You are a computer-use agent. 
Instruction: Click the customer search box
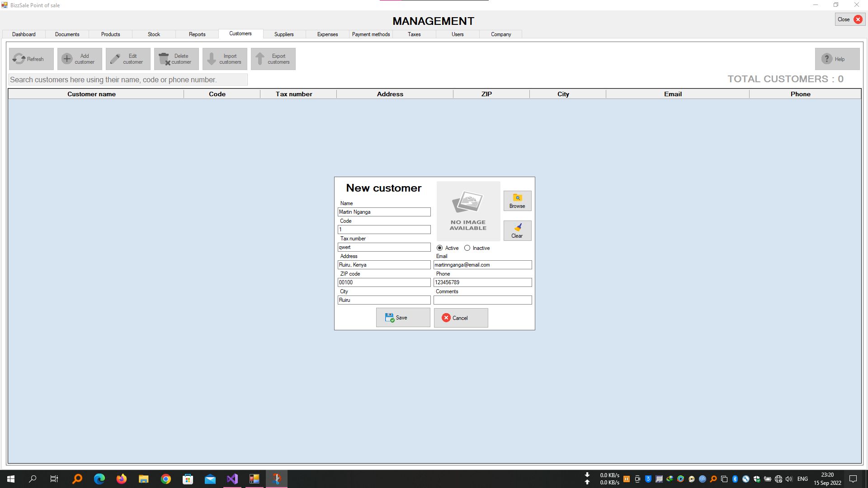(x=128, y=80)
